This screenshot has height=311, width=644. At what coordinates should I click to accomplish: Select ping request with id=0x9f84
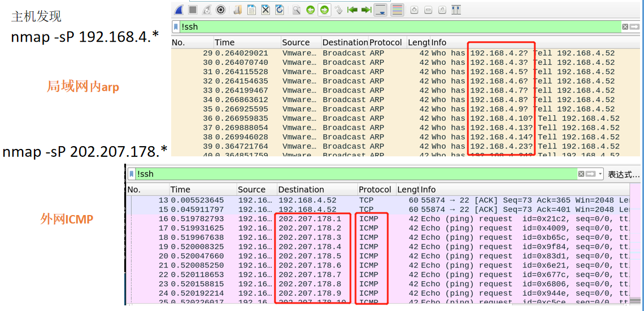pos(378,247)
